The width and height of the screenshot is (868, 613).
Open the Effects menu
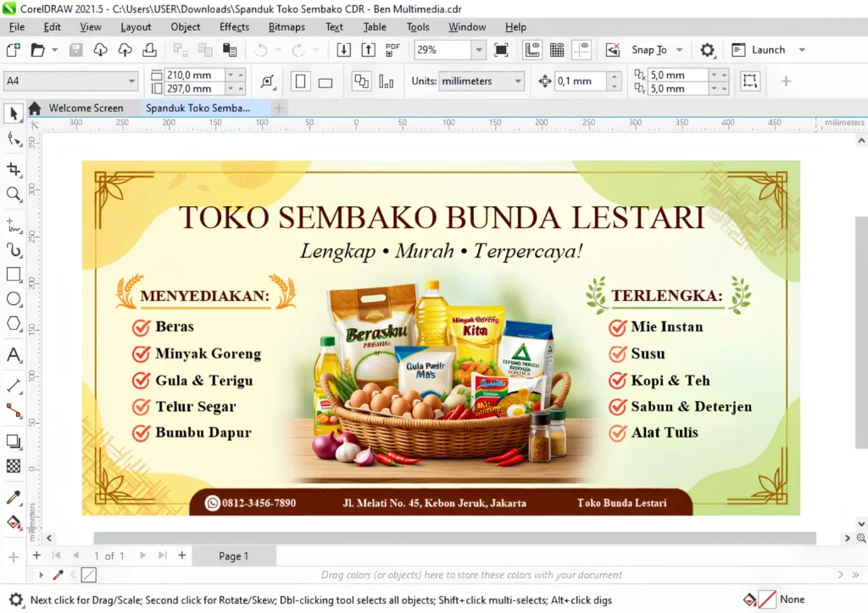234,26
